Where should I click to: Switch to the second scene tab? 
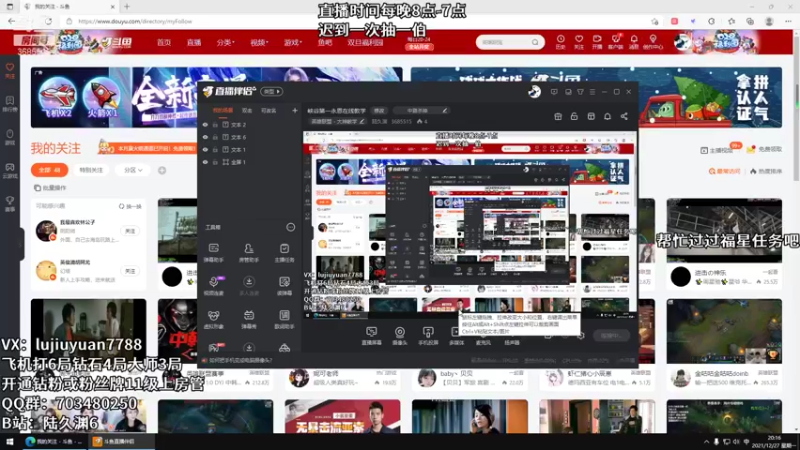click(x=247, y=110)
